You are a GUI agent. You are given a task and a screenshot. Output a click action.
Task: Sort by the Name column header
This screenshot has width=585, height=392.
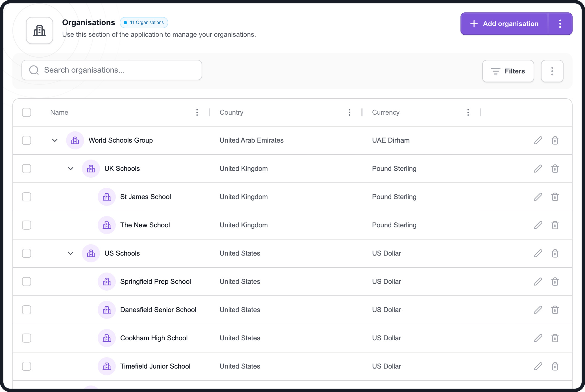[x=59, y=112]
